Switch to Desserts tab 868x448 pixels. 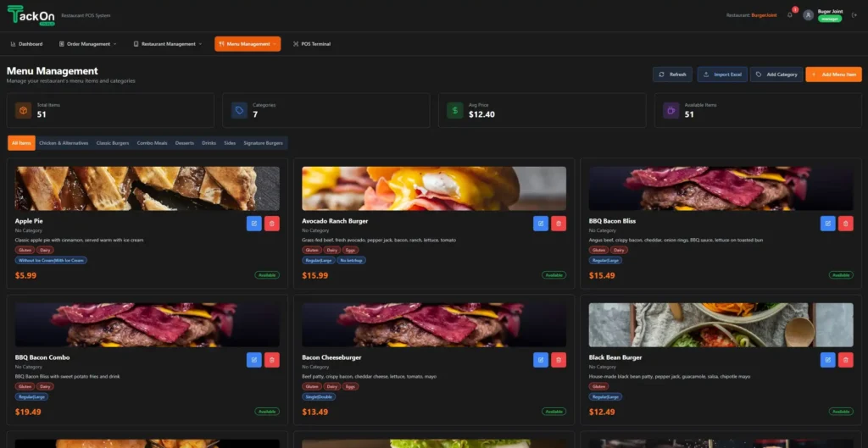click(185, 143)
